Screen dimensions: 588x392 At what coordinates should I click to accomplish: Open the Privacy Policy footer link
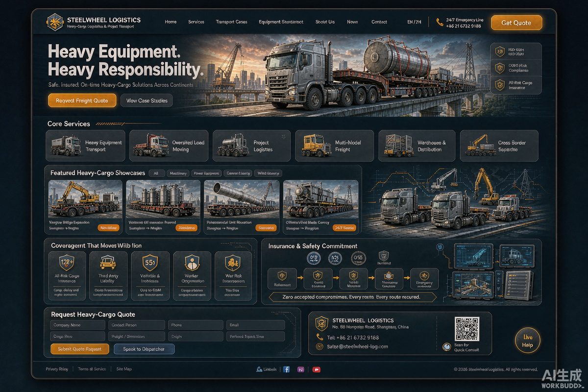pos(57,369)
